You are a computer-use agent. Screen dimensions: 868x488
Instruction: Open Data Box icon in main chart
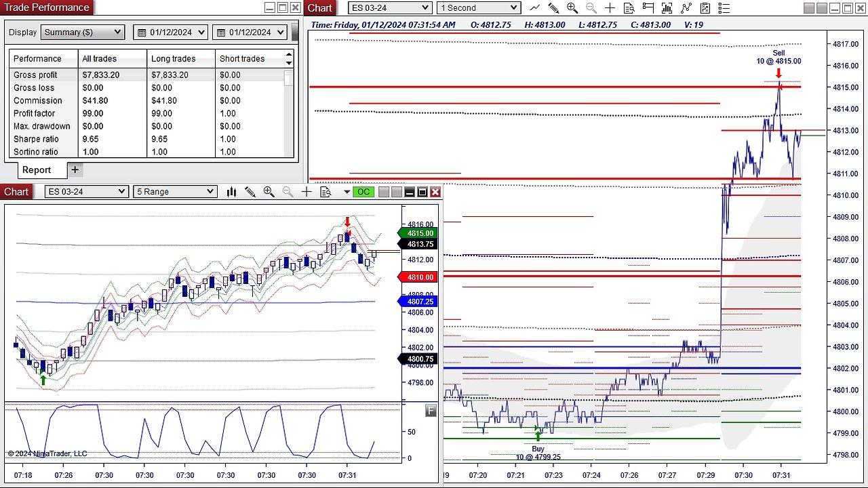pyautogui.click(x=629, y=8)
